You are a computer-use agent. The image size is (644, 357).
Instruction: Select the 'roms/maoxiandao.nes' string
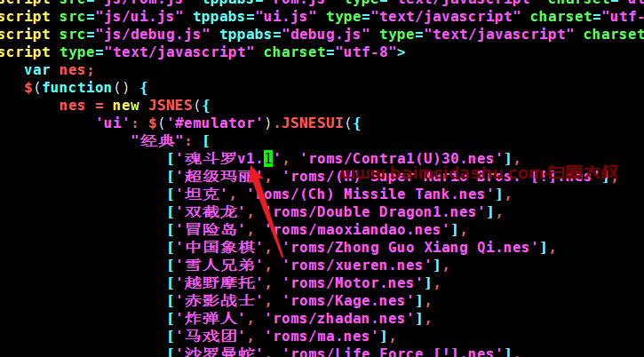tap(357, 230)
